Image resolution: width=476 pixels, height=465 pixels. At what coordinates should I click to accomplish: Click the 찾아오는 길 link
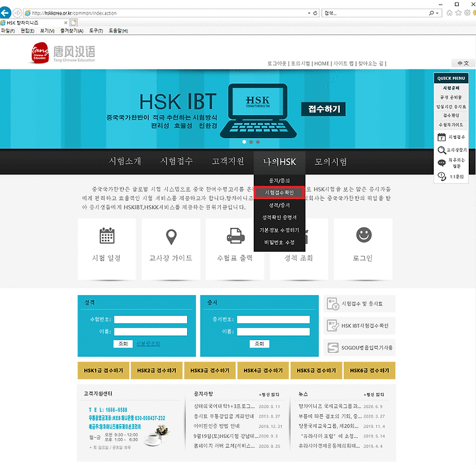coord(371,63)
